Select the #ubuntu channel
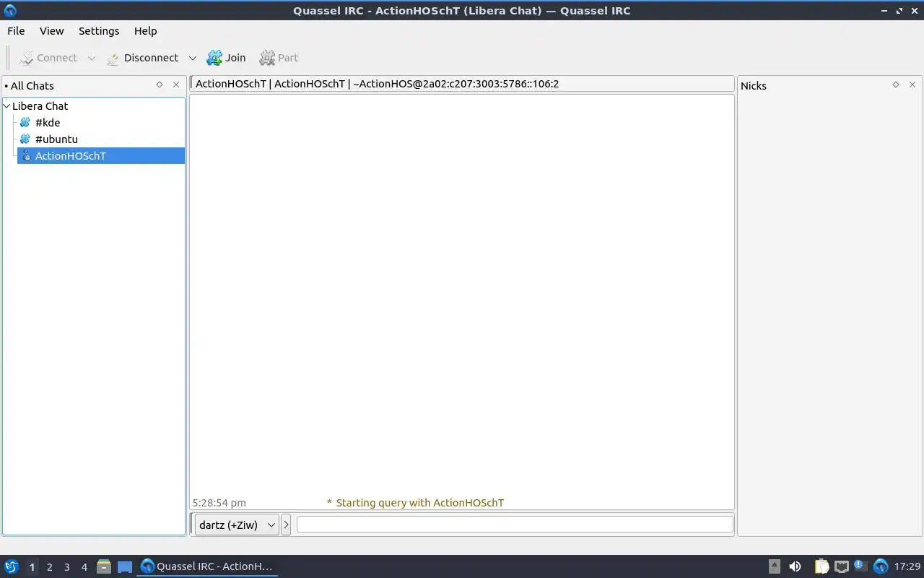The height and width of the screenshot is (578, 924). pyautogui.click(x=56, y=139)
